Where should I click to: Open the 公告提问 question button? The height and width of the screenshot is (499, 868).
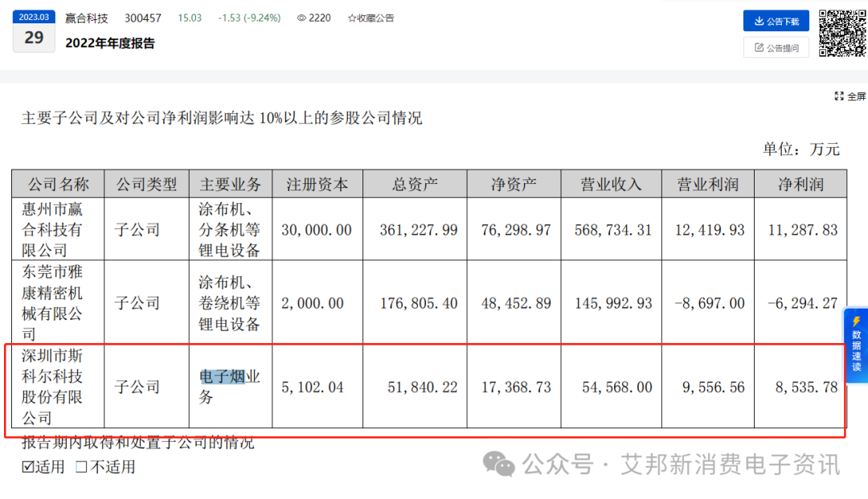click(776, 47)
